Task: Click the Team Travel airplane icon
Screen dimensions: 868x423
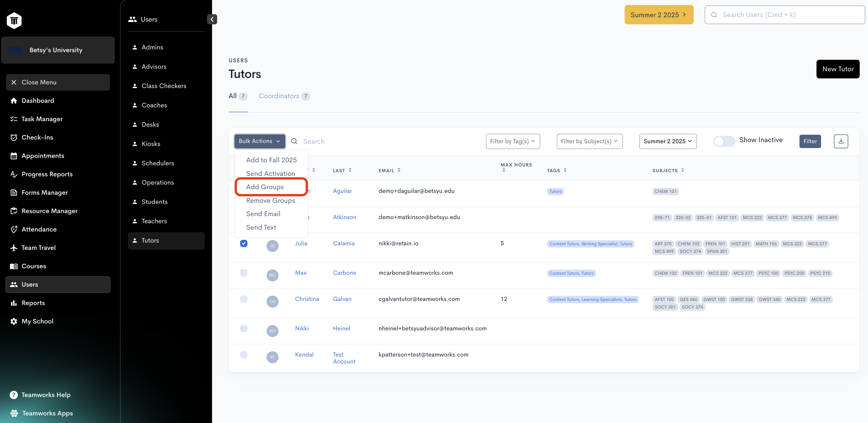Action: tap(14, 248)
